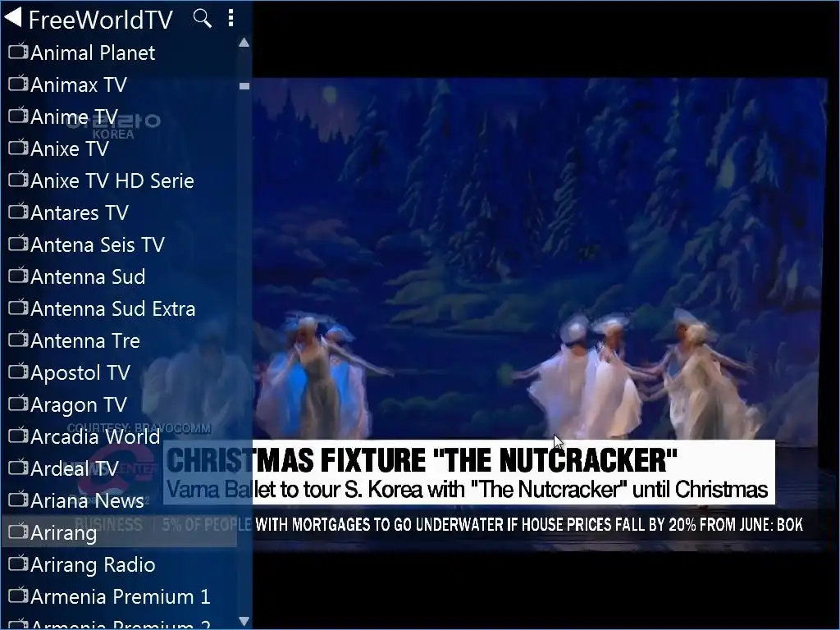Tune to Anixe TV

(x=119, y=148)
